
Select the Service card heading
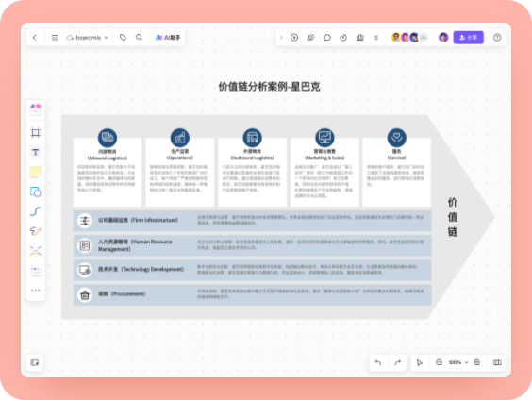(x=396, y=155)
